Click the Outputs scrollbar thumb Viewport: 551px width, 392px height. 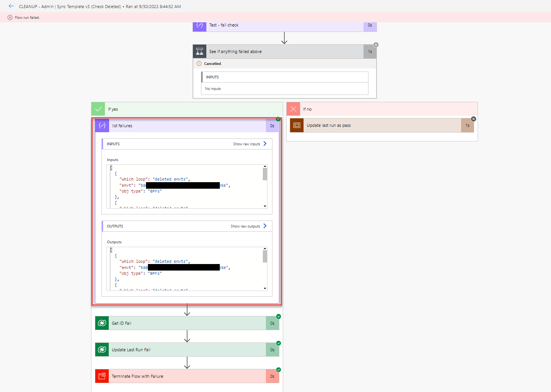click(265, 256)
